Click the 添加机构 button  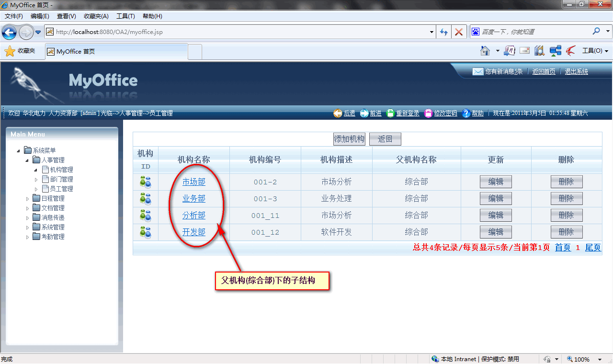click(x=349, y=139)
